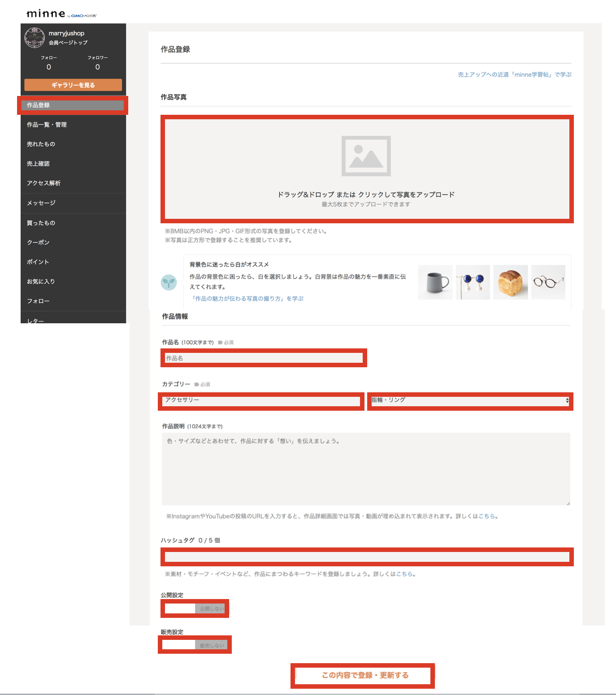Click the eyeglasses sample photo
This screenshot has height=695, width=616.
[x=548, y=282]
